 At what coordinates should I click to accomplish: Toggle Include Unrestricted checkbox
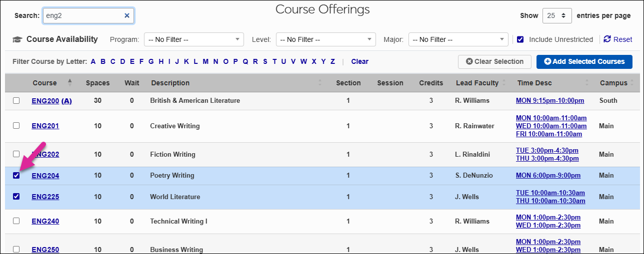[x=520, y=39]
